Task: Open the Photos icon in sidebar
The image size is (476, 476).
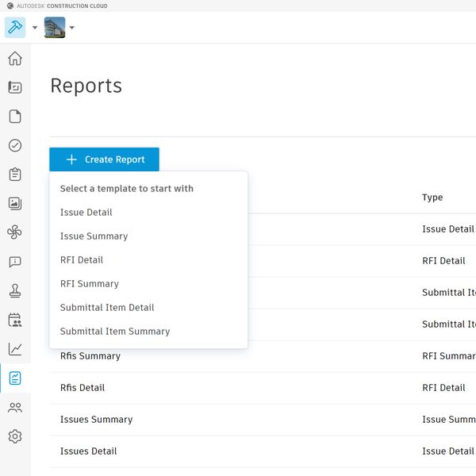Action: [15, 204]
